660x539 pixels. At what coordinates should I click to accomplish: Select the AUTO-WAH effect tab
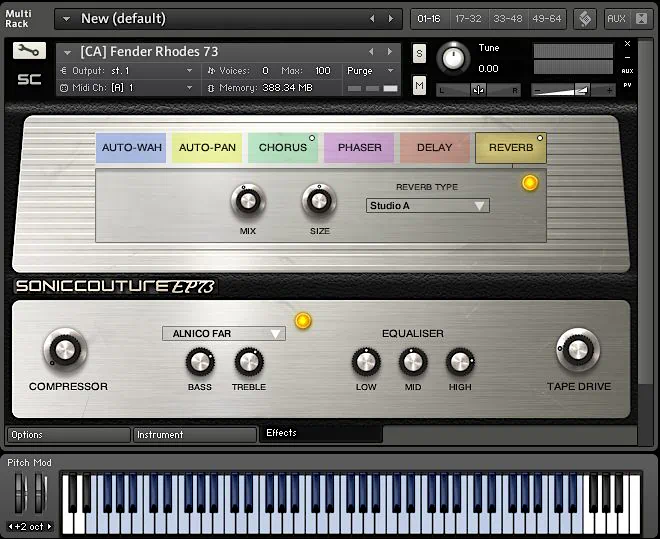pos(131,148)
